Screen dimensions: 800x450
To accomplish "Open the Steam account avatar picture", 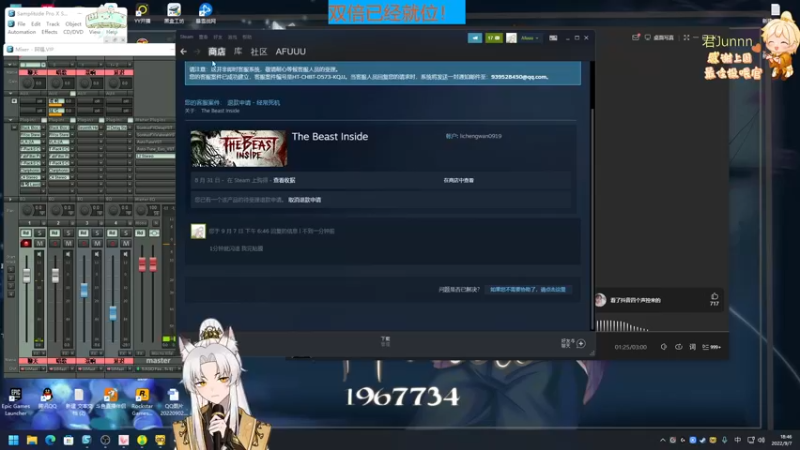I will (x=511, y=38).
